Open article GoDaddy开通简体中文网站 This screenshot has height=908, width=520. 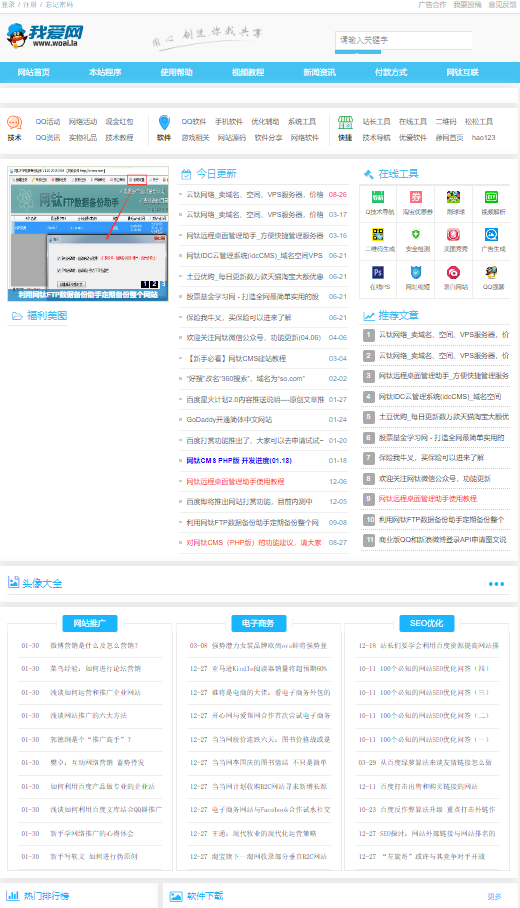coord(229,420)
